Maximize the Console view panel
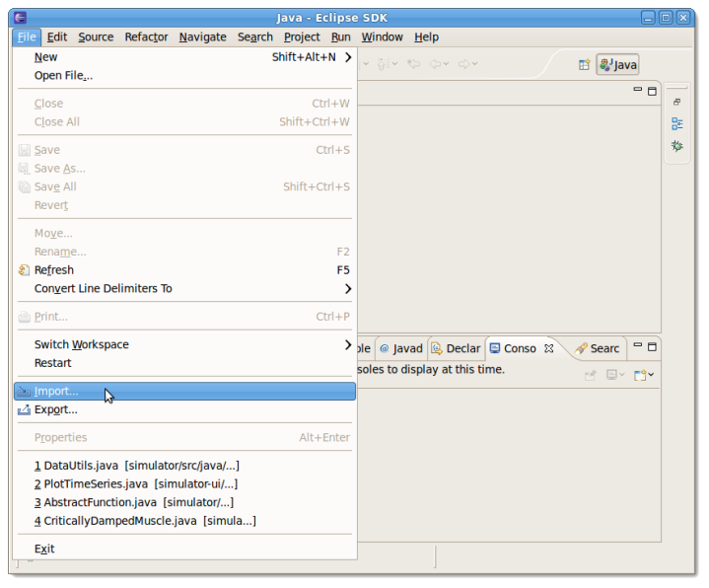709x588 pixels. [652, 347]
